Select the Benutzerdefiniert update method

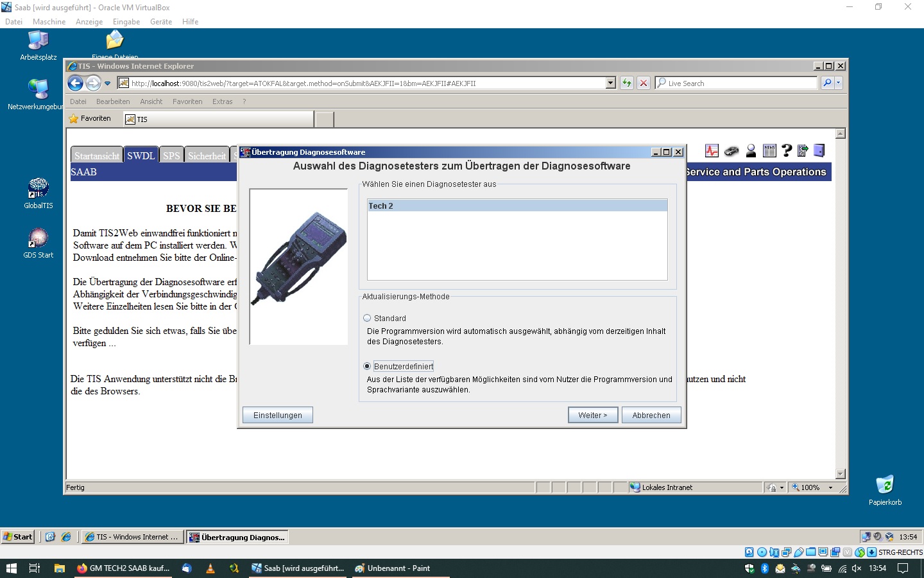367,366
